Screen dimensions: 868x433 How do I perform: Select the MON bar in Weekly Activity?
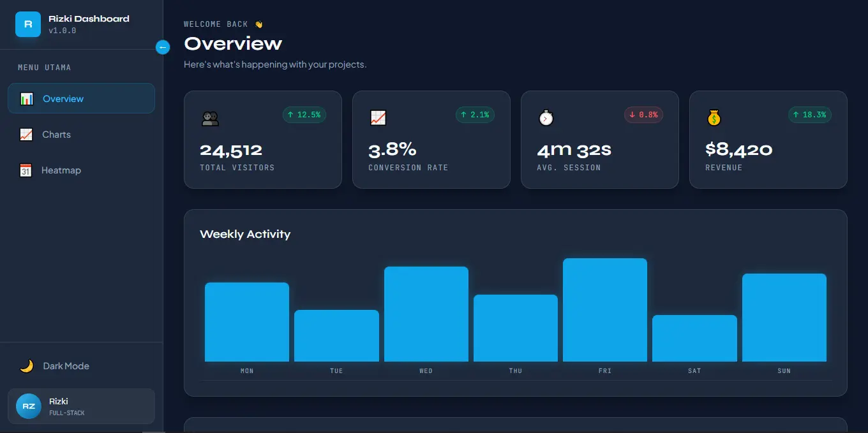tap(247, 322)
